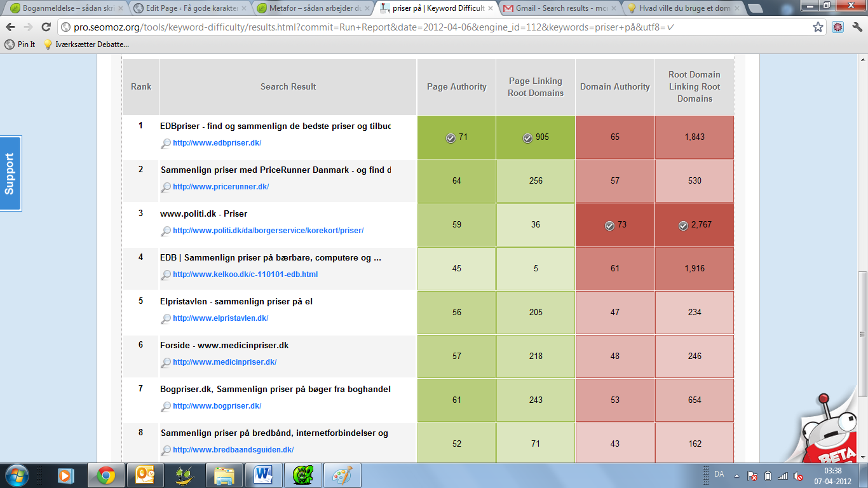Click Elpristavlen result title

point(236,302)
